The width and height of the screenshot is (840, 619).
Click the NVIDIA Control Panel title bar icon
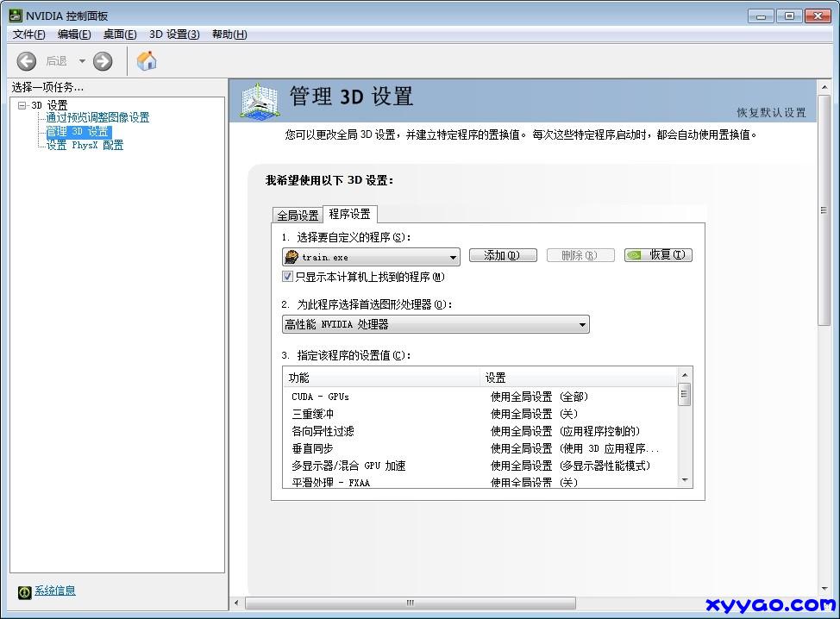16,16
